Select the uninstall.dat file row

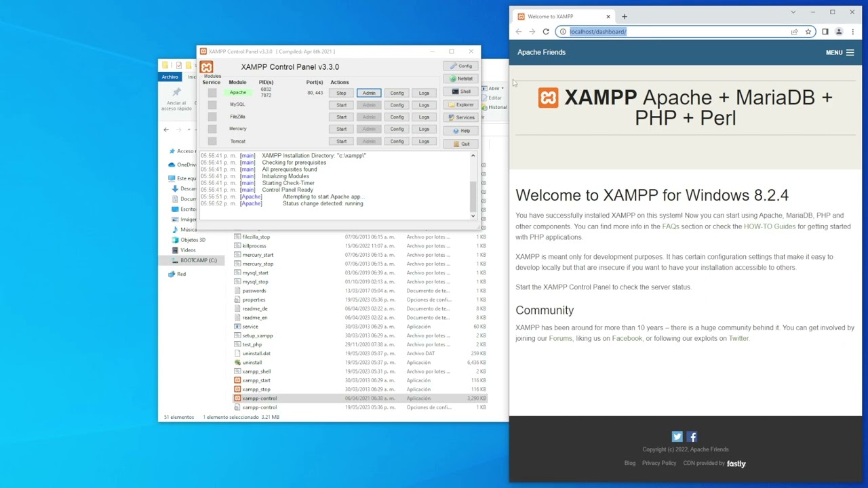pyautogui.click(x=359, y=353)
